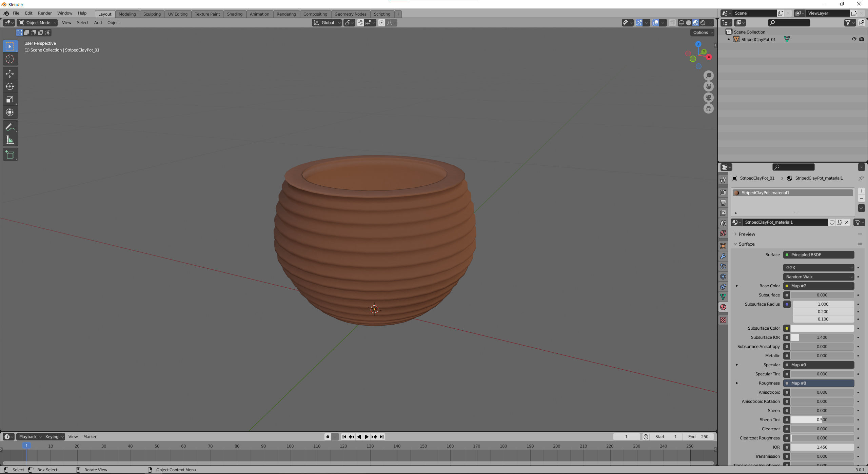868x474 pixels.
Task: Toggle proportional editing
Action: pos(381,23)
